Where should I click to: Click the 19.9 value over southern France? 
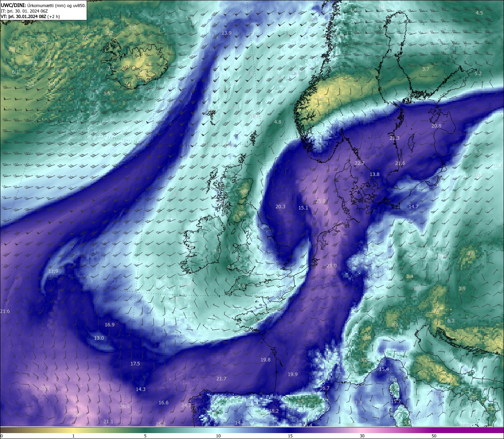click(293, 374)
